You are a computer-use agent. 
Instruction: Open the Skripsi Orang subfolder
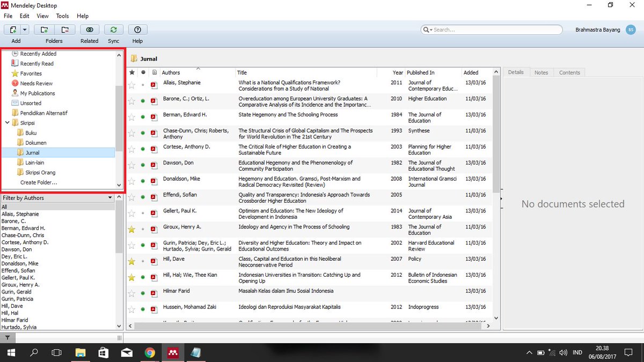(40, 173)
